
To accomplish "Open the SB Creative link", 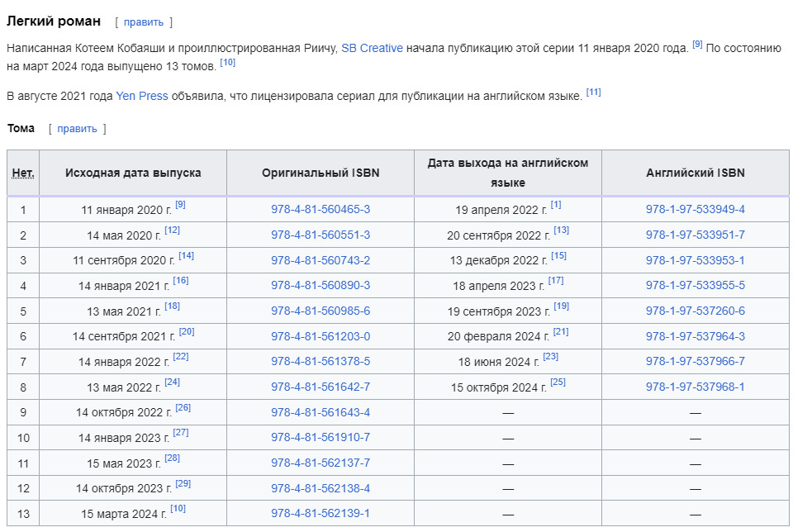I will (x=372, y=48).
